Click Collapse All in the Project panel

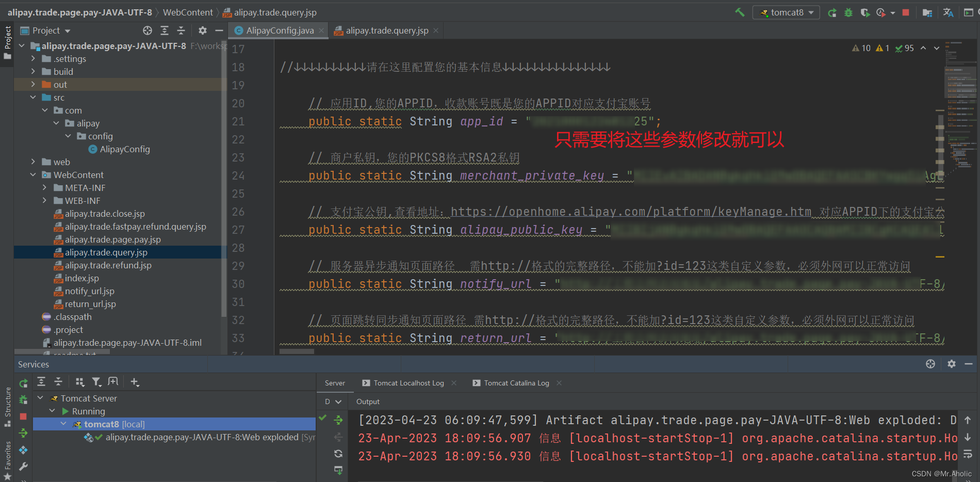[181, 30]
